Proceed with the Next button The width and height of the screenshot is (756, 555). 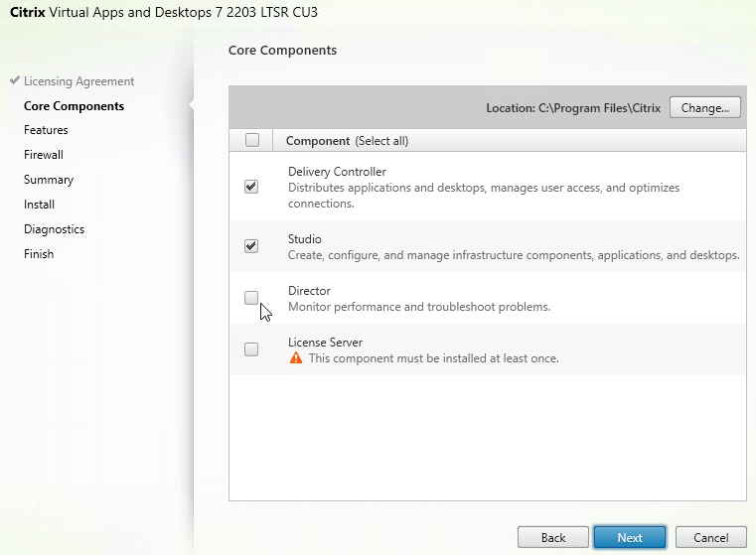point(630,538)
